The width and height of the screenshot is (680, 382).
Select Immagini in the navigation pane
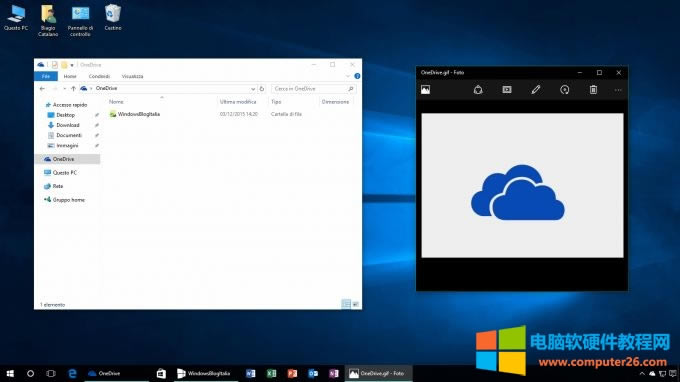click(62, 146)
